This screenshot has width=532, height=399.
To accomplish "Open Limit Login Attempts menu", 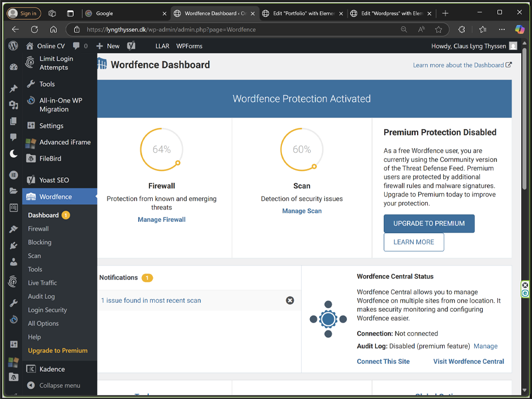I will (x=55, y=63).
